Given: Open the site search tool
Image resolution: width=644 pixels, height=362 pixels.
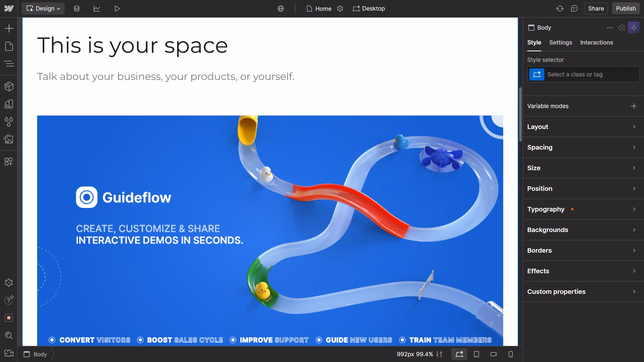Looking at the screenshot, I should (9, 335).
